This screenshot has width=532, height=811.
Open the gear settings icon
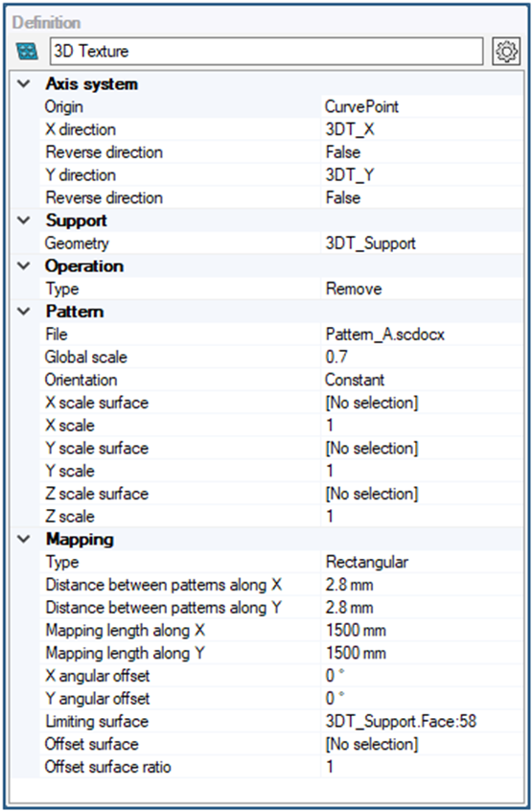coord(506,51)
